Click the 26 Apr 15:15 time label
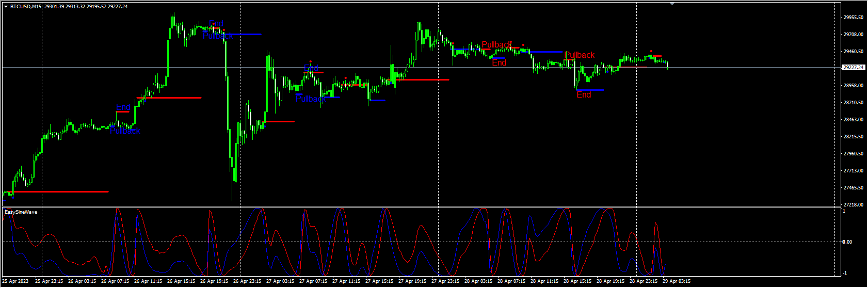The image size is (868, 288). (181, 282)
